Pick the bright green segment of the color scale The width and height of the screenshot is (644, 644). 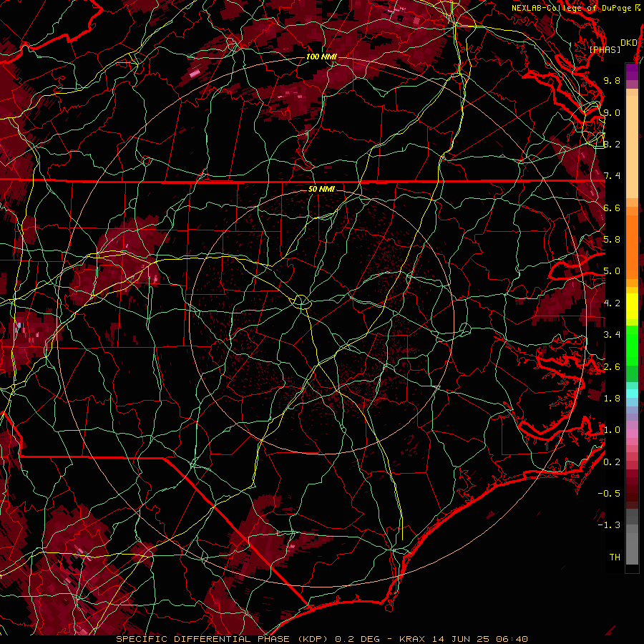pyautogui.click(x=632, y=345)
